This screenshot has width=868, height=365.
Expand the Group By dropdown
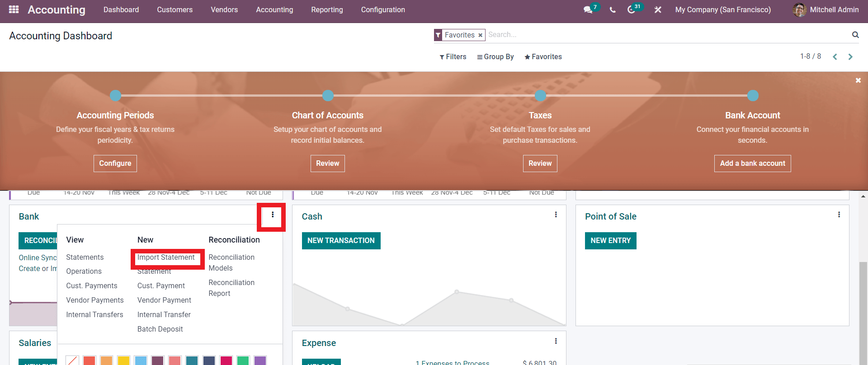point(495,56)
